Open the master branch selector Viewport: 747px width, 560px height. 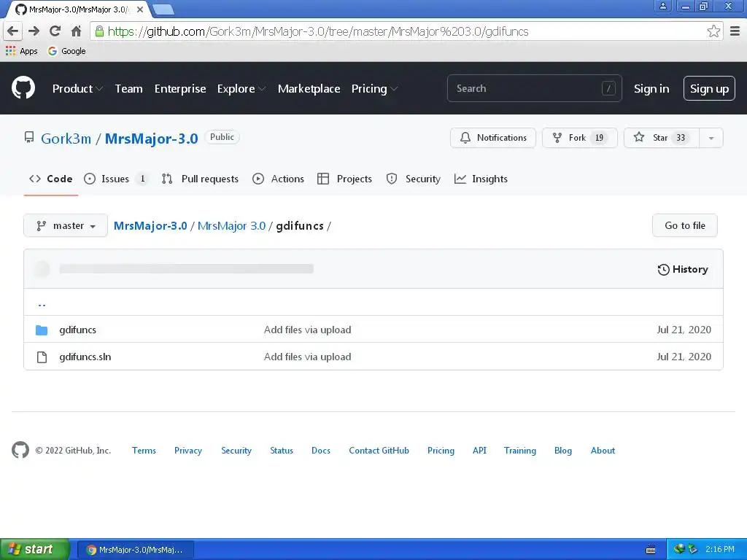tap(66, 226)
